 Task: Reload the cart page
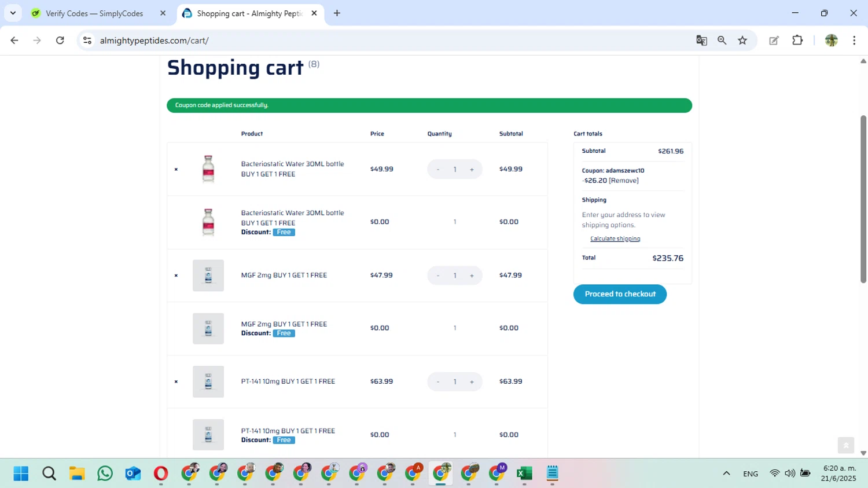pos(60,41)
